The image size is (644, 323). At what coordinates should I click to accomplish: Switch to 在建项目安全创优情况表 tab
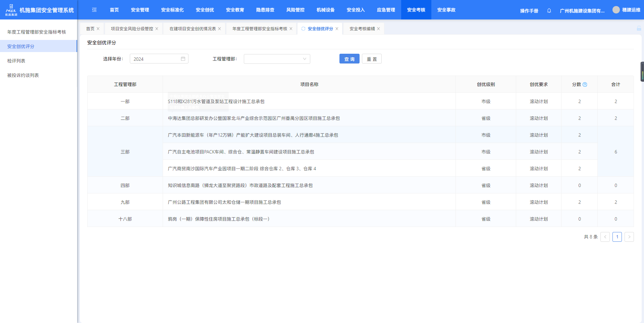point(192,29)
